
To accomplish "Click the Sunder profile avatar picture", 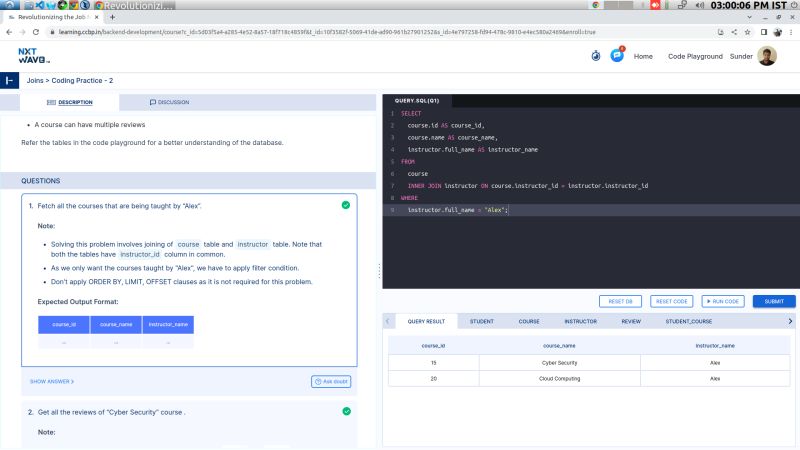I will [x=767, y=56].
